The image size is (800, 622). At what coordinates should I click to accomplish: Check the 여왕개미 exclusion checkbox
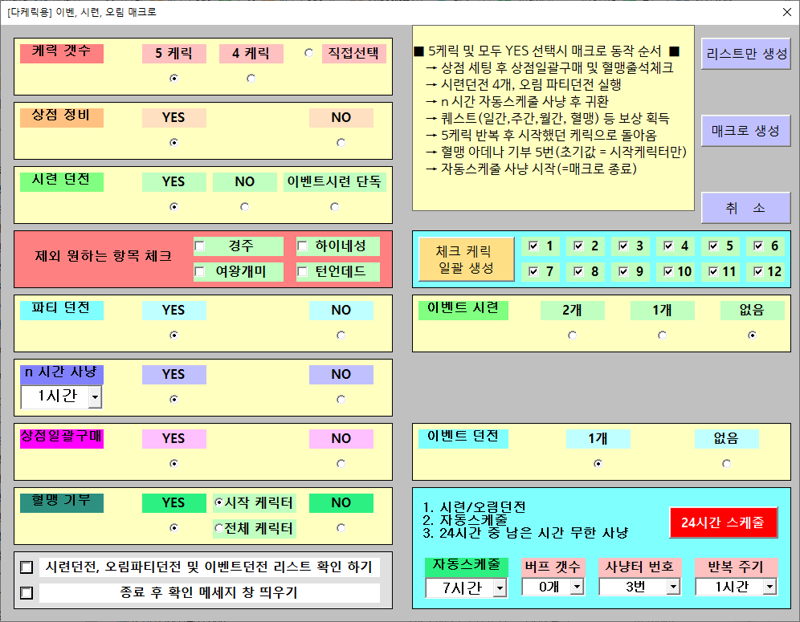point(199,271)
